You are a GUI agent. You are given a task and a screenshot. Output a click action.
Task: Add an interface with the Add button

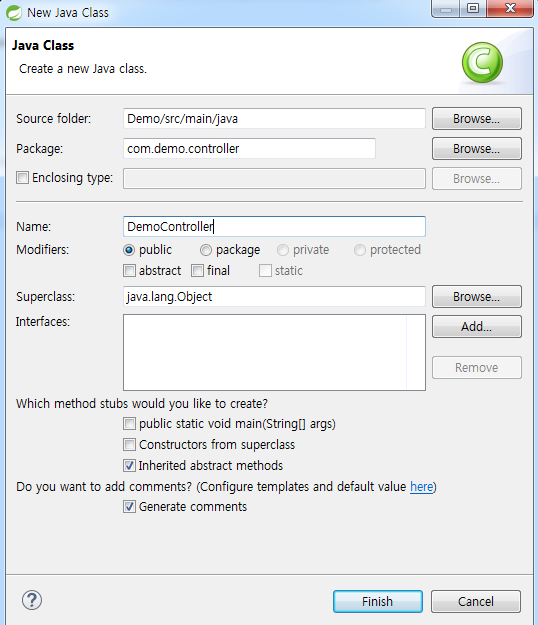[477, 327]
